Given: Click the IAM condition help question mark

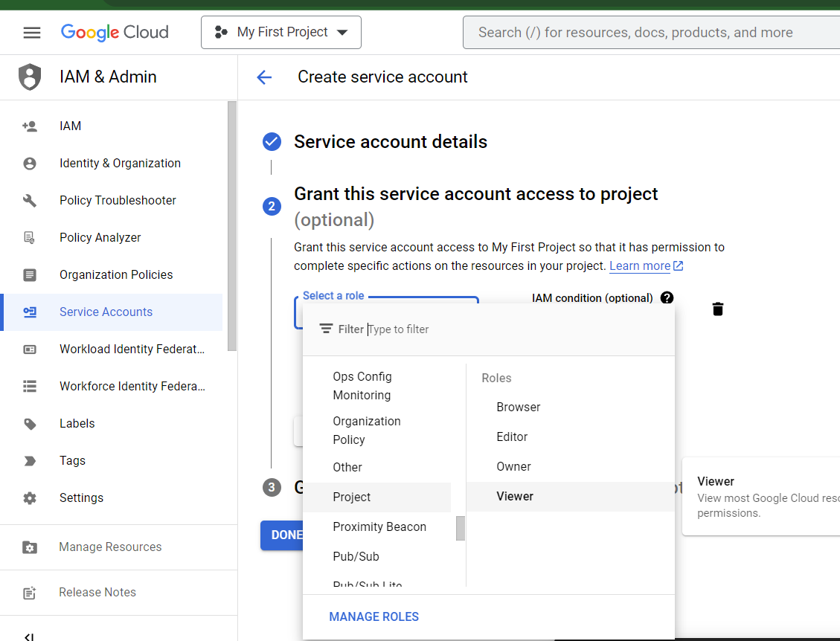Looking at the screenshot, I should [667, 297].
